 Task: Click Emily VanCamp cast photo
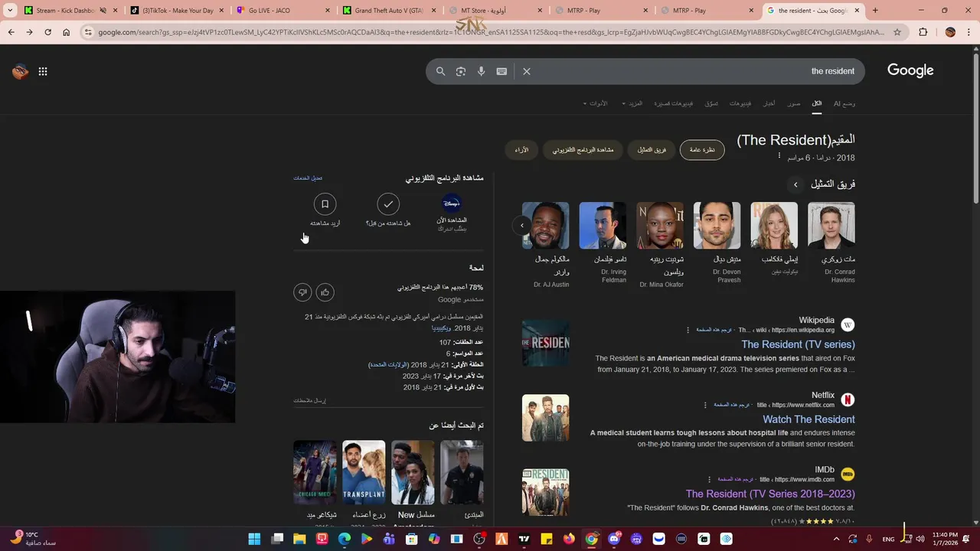tap(774, 226)
